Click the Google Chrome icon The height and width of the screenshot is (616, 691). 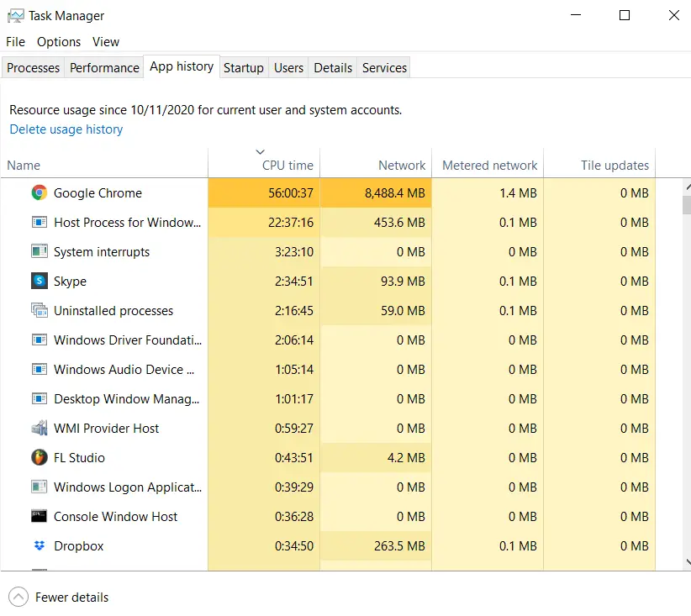tap(40, 193)
